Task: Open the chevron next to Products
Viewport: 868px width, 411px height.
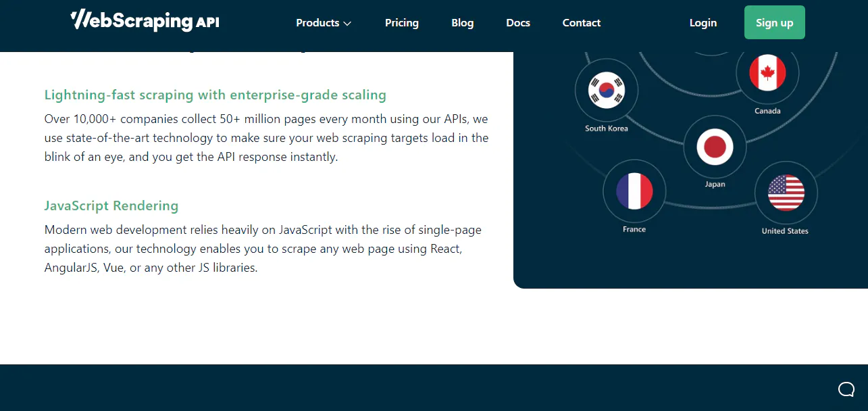Action: click(348, 23)
